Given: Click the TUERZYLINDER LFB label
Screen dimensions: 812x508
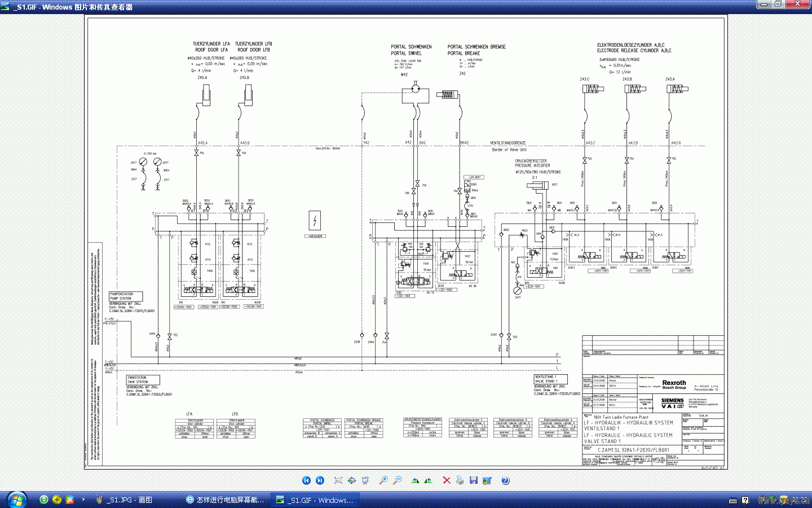Looking at the screenshot, I should 253,43.
